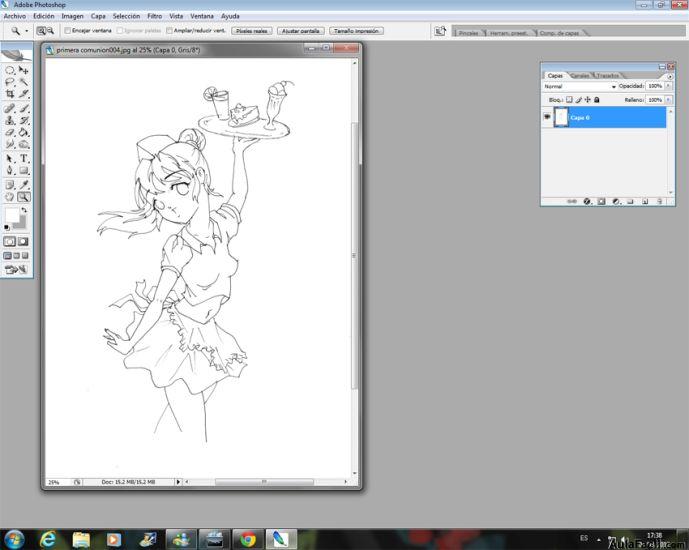Select the Blur tool

[10, 144]
